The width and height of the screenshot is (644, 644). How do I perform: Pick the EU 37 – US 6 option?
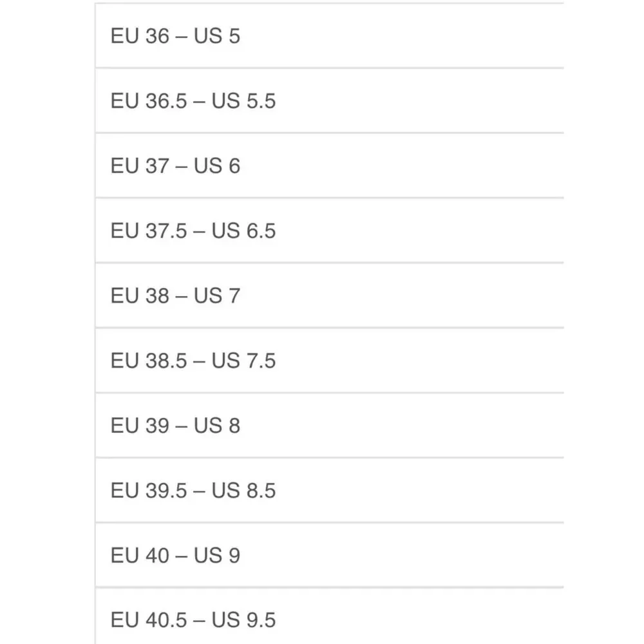click(x=329, y=166)
